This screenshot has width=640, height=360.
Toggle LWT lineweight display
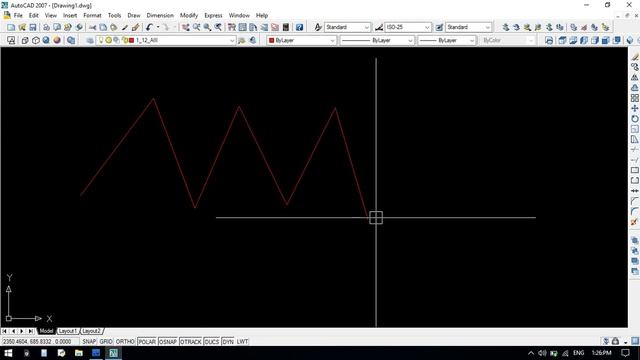242,342
